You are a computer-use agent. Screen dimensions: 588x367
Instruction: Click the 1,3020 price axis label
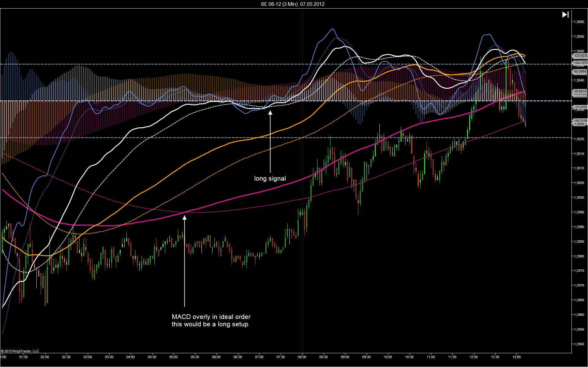tap(579, 139)
